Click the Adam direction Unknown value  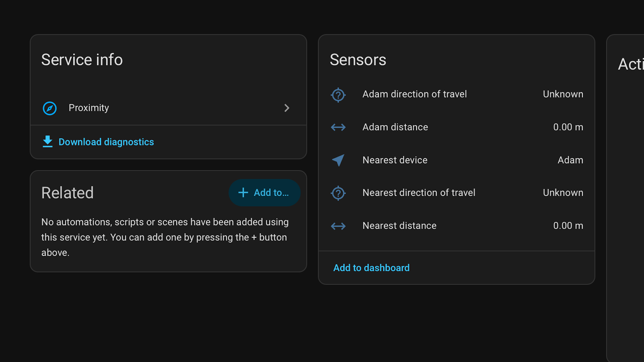pos(563,94)
